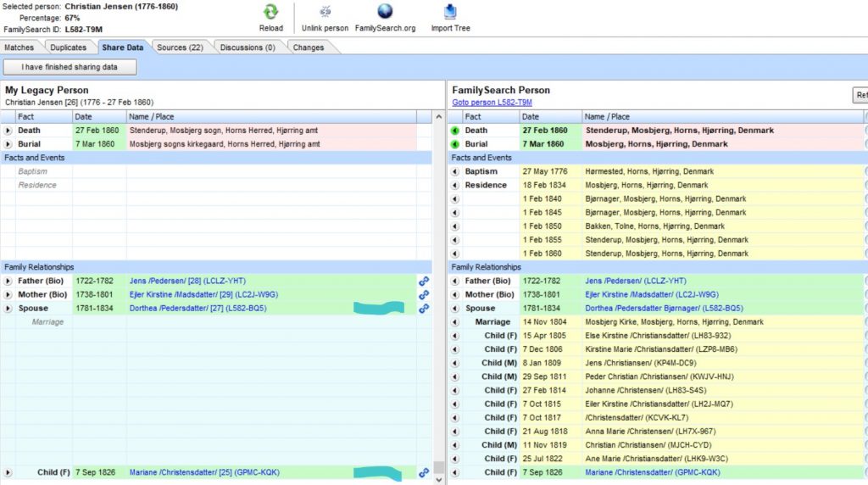Click arrow for FamilySearch Spouse row

(455, 309)
